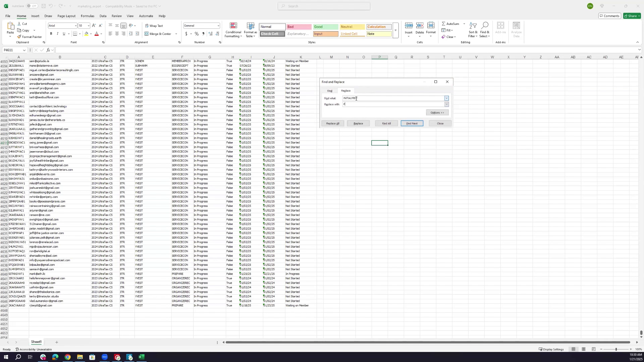Expand the Find what history dropdown
The image size is (644, 362).
click(x=446, y=98)
